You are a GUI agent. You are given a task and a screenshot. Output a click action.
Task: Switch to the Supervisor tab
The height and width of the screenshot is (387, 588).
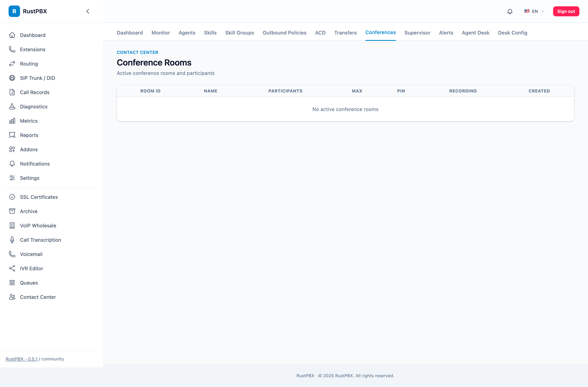(x=417, y=33)
